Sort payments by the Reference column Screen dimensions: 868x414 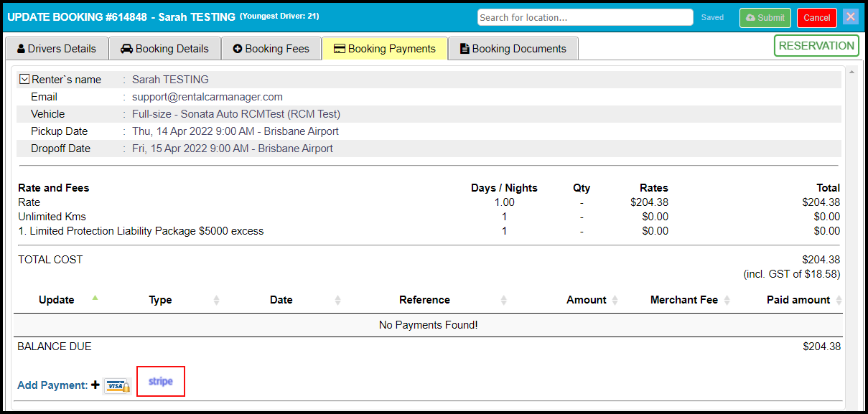pyautogui.click(x=425, y=300)
